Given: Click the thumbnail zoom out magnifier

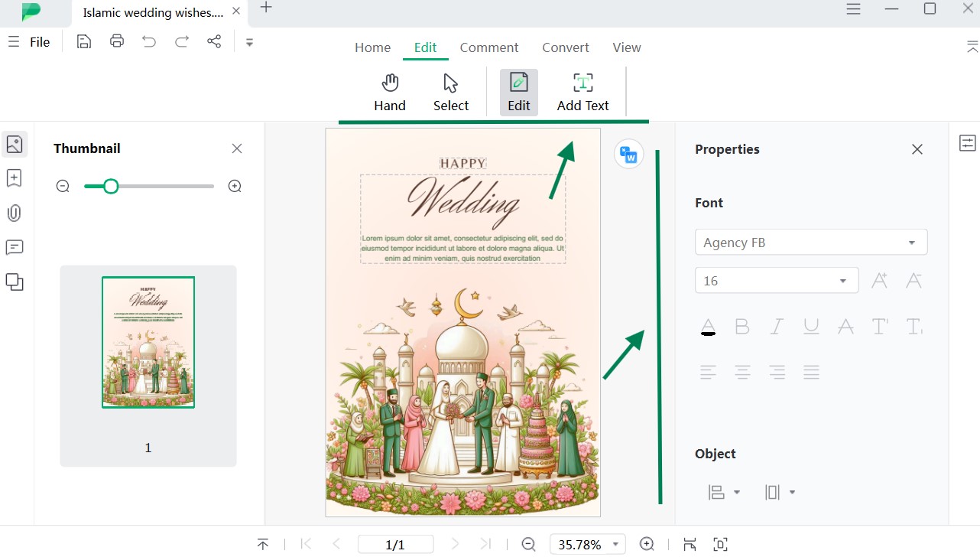Looking at the screenshot, I should pyautogui.click(x=63, y=186).
